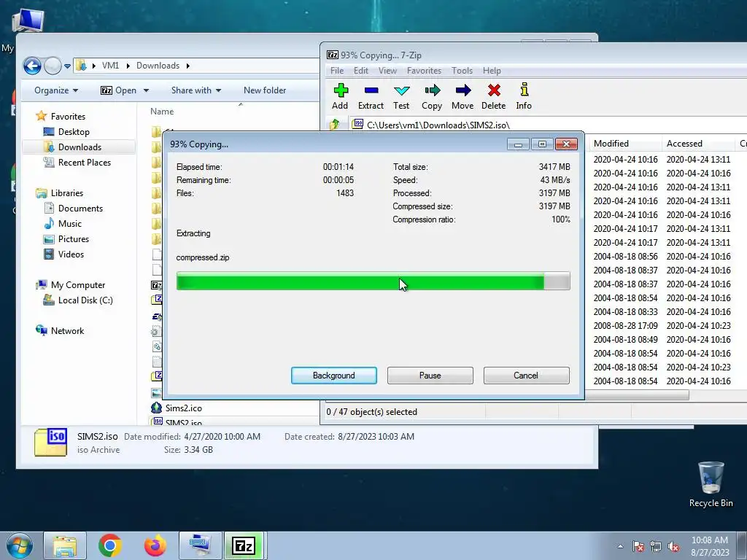The height and width of the screenshot is (560, 747).
Task: Open the Organize dropdown in Explorer
Action: pyautogui.click(x=55, y=90)
